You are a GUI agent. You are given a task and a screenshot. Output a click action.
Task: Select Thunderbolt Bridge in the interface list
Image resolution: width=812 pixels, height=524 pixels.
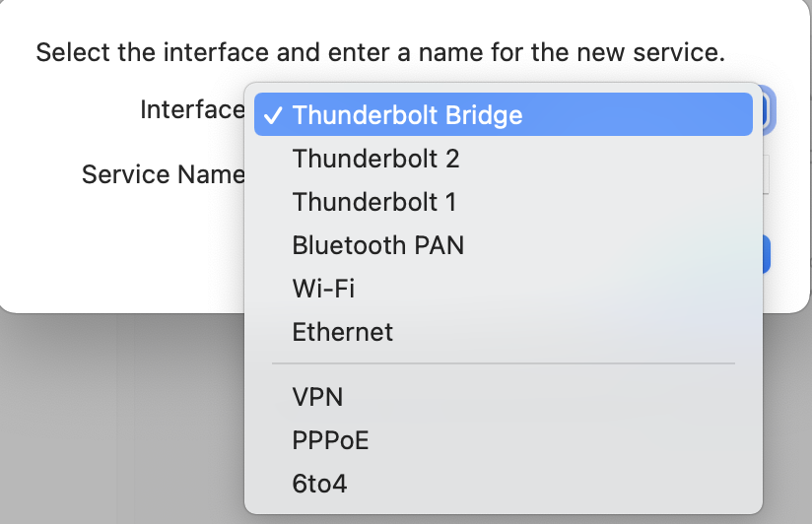pos(407,115)
